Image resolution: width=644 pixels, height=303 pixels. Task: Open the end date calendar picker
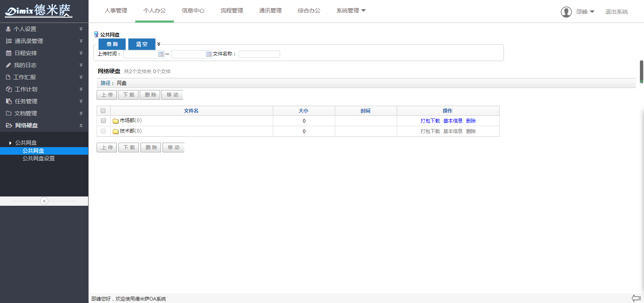point(208,54)
